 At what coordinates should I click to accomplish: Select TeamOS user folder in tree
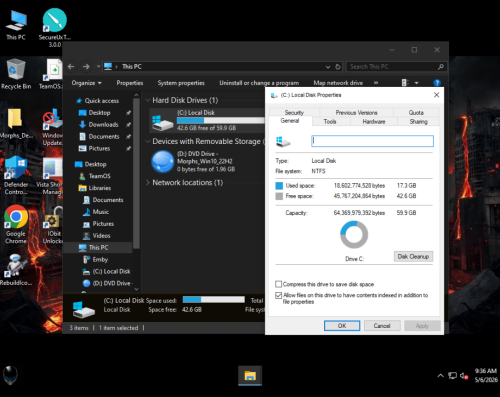[99, 176]
